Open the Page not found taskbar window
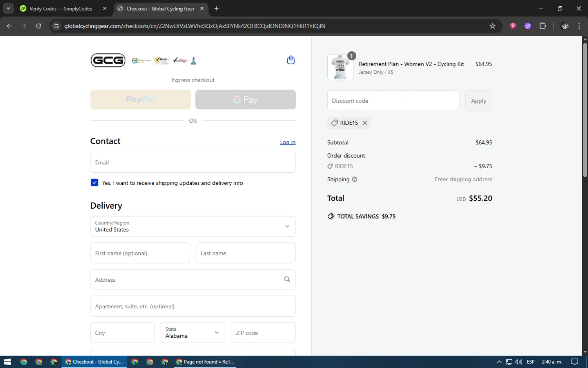This screenshot has height=368, width=588. point(205,362)
